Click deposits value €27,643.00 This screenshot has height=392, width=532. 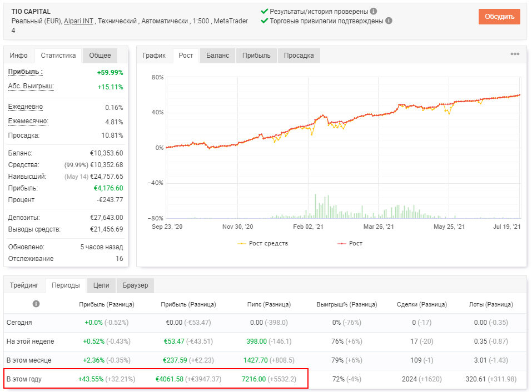click(107, 218)
